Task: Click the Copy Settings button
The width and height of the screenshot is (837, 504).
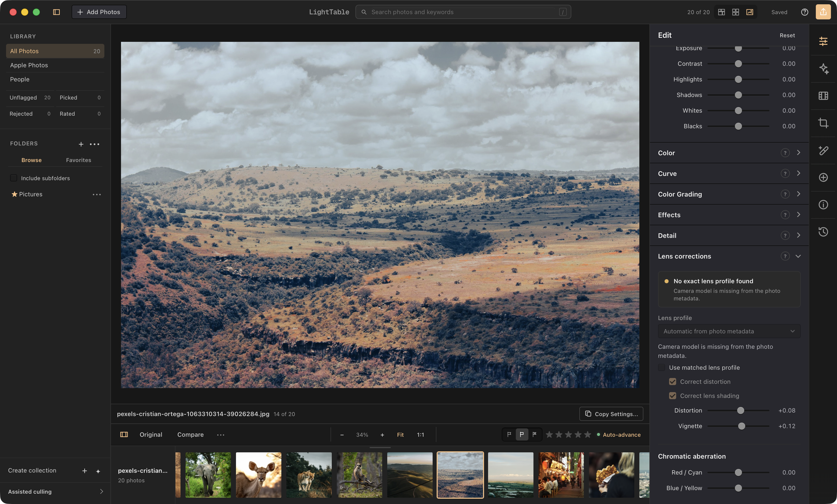Action: pyautogui.click(x=611, y=414)
